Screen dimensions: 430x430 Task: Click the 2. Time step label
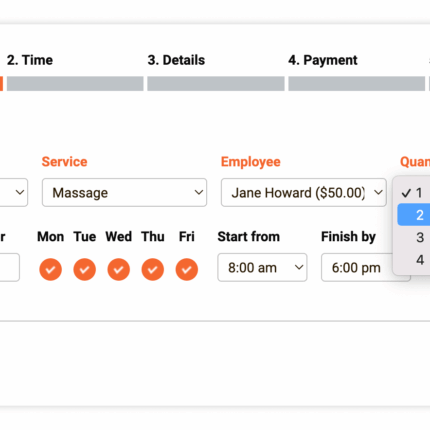pos(30,60)
